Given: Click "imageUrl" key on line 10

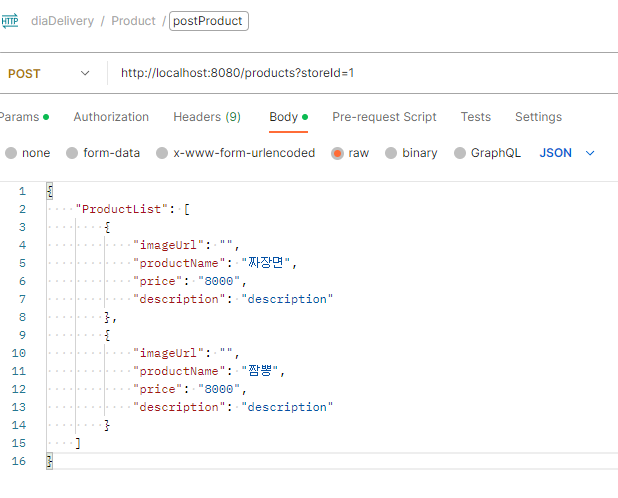Looking at the screenshot, I should click(x=168, y=353).
